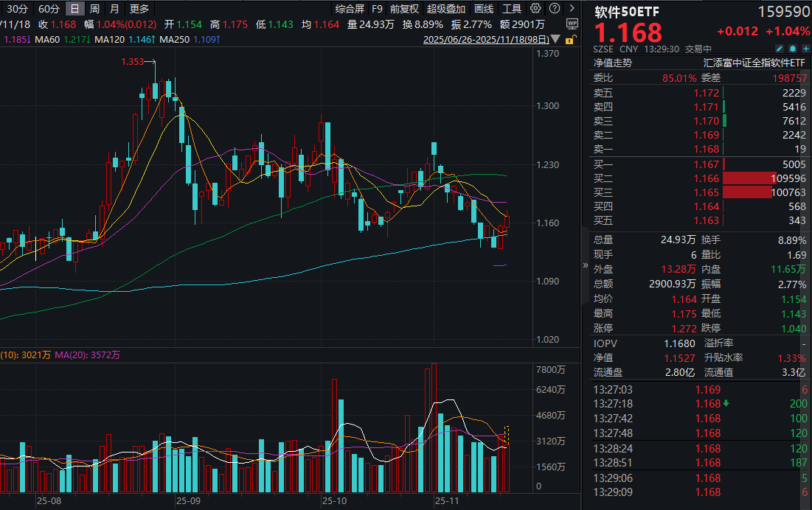Switch to the 60分 chart tab
This screenshot has height=510, width=812.
click(49, 9)
